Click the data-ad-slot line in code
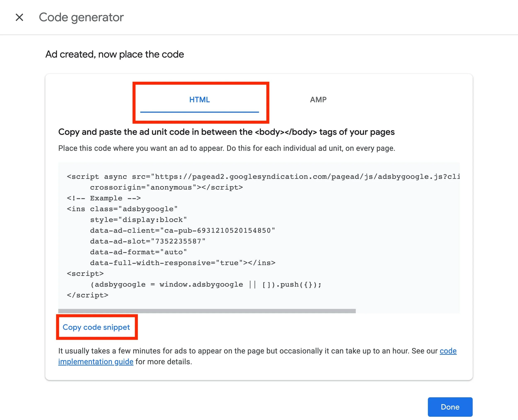This screenshot has width=518, height=420. pos(148,241)
